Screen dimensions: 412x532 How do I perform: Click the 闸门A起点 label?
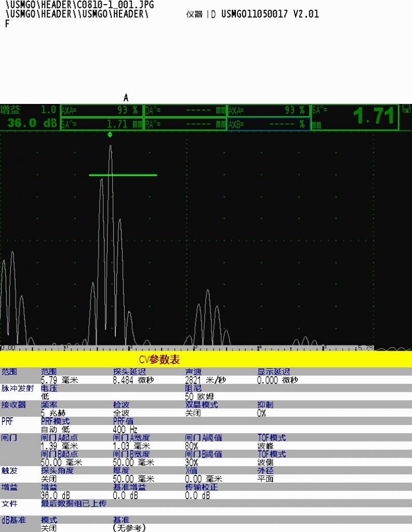(59, 437)
